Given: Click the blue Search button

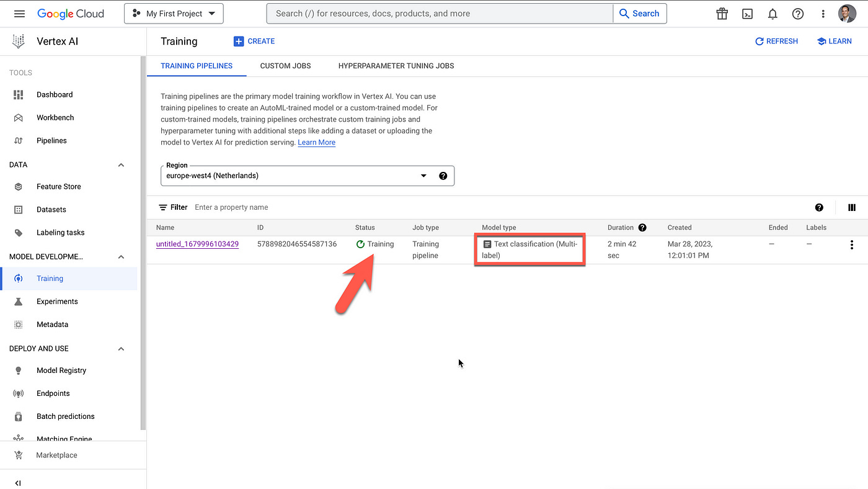Looking at the screenshot, I should (x=639, y=14).
